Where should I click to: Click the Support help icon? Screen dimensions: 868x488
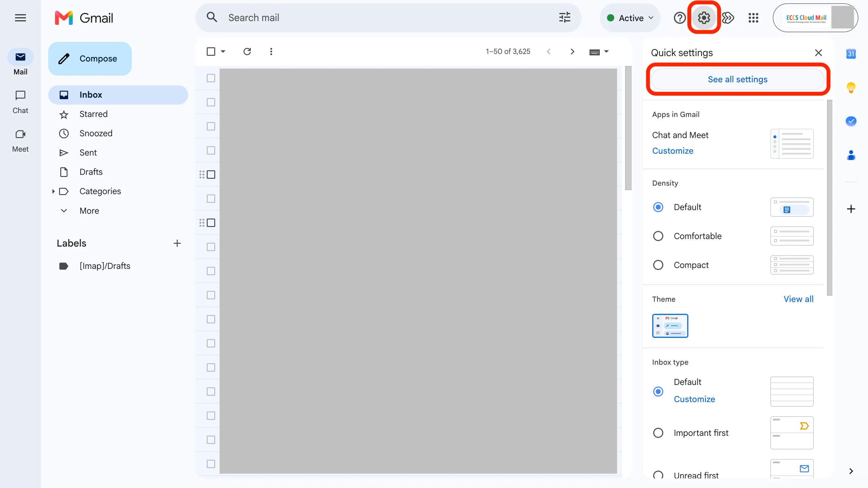click(x=679, y=17)
